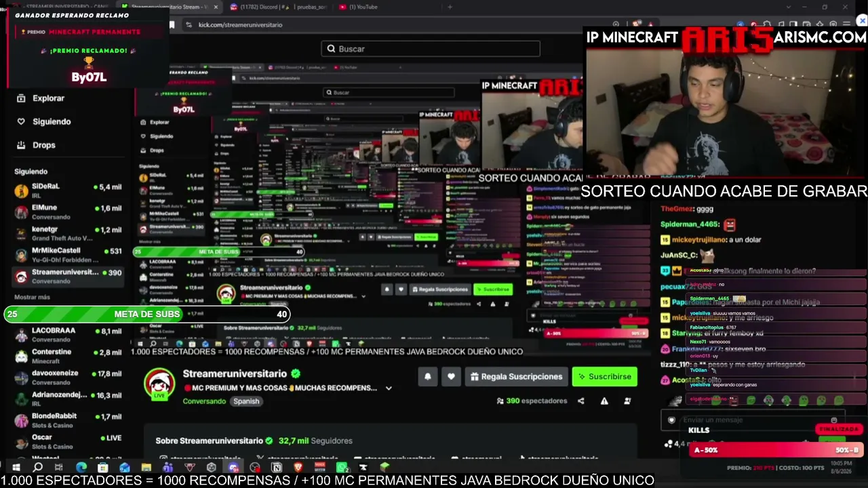868x488 pixels.
Task: Click the Conversando category link
Action: click(204, 401)
